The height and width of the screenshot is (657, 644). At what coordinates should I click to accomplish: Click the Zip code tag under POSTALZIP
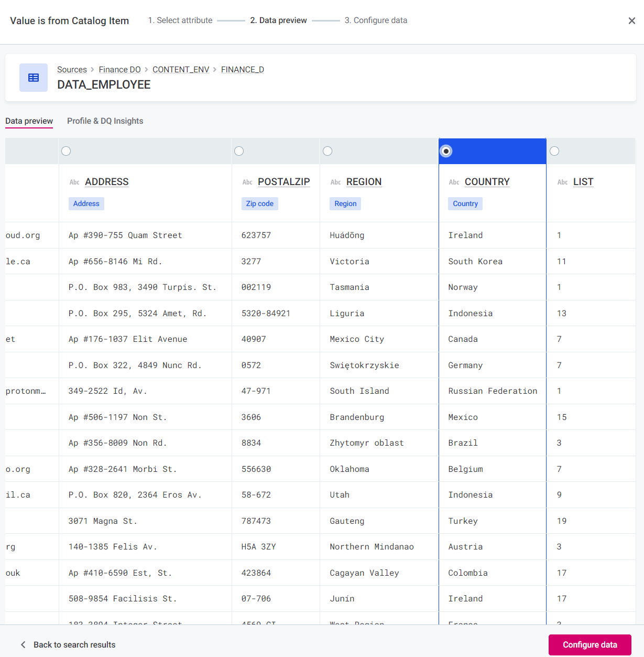click(259, 203)
